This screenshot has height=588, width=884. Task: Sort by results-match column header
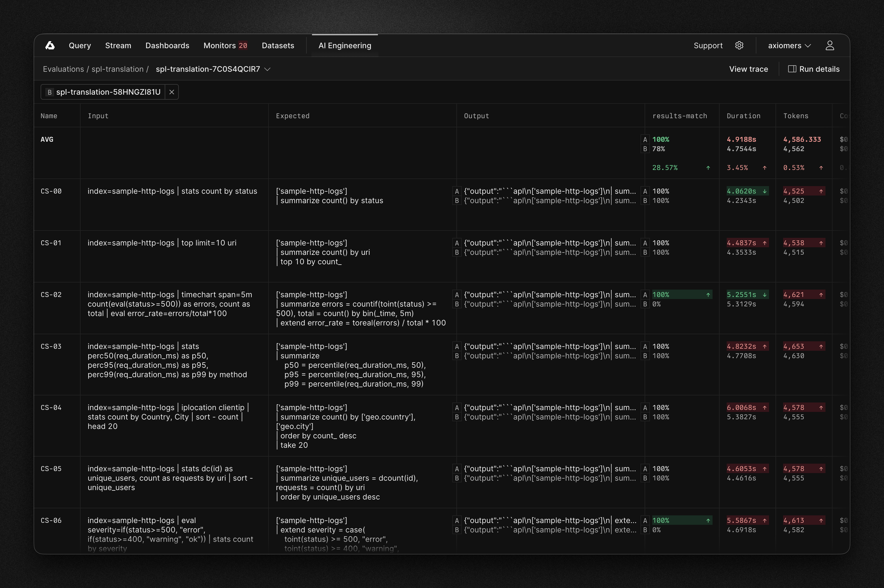coord(680,116)
